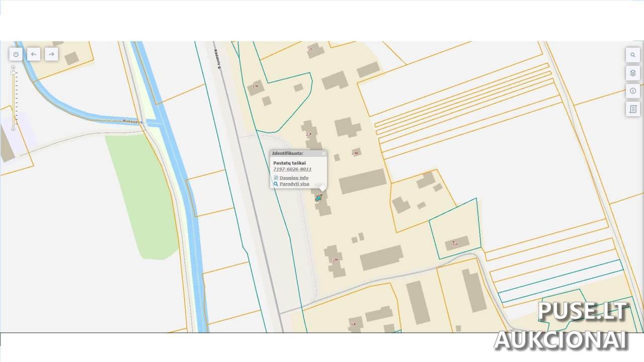The height and width of the screenshot is (362, 644).
Task: Close the Identifikuota popup
Action: click(324, 153)
